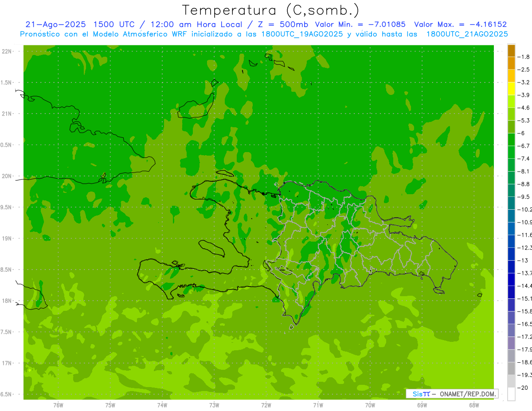Click the '71W' longitude label
The height and width of the screenshot is (411, 532).
pos(318,405)
